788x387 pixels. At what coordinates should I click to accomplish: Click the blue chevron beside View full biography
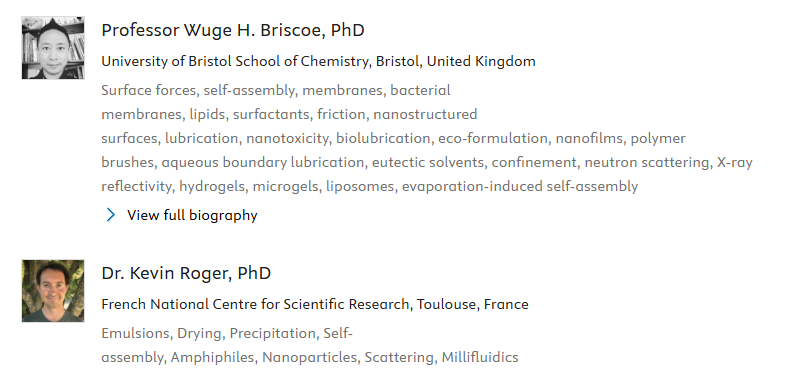point(111,215)
